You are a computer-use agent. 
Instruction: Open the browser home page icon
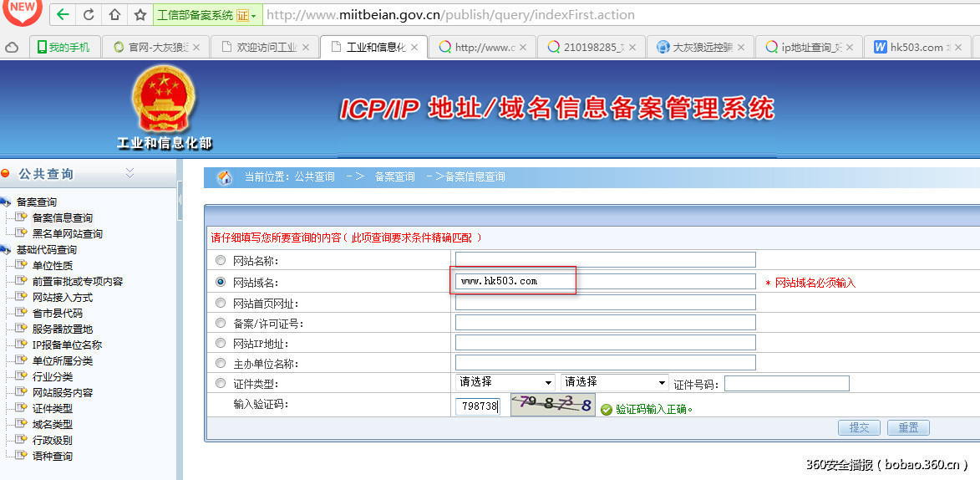tap(115, 14)
